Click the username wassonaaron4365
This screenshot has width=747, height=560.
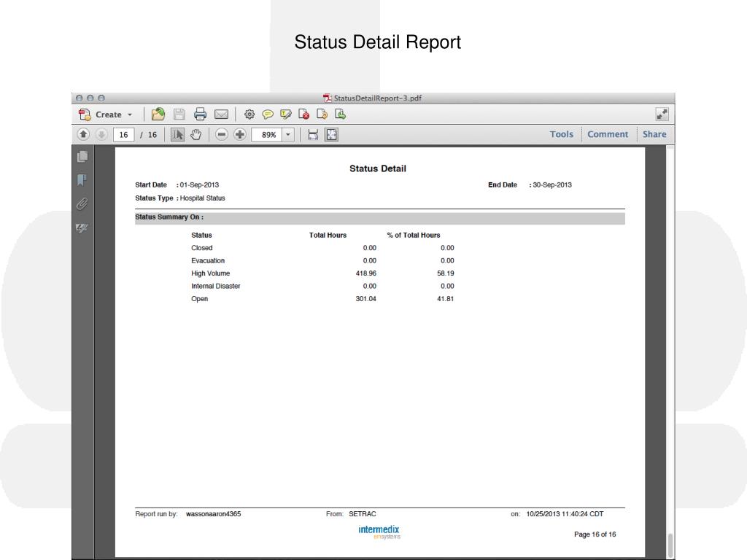click(214, 514)
